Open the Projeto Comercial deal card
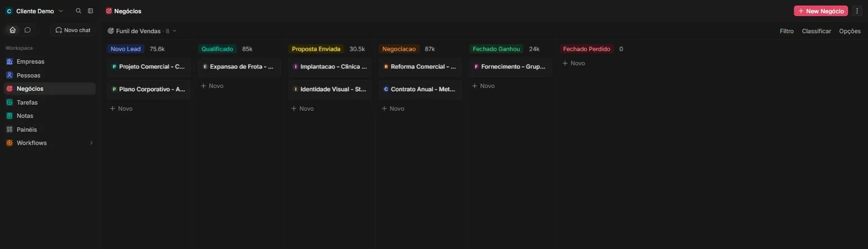868x249 pixels. click(x=148, y=66)
